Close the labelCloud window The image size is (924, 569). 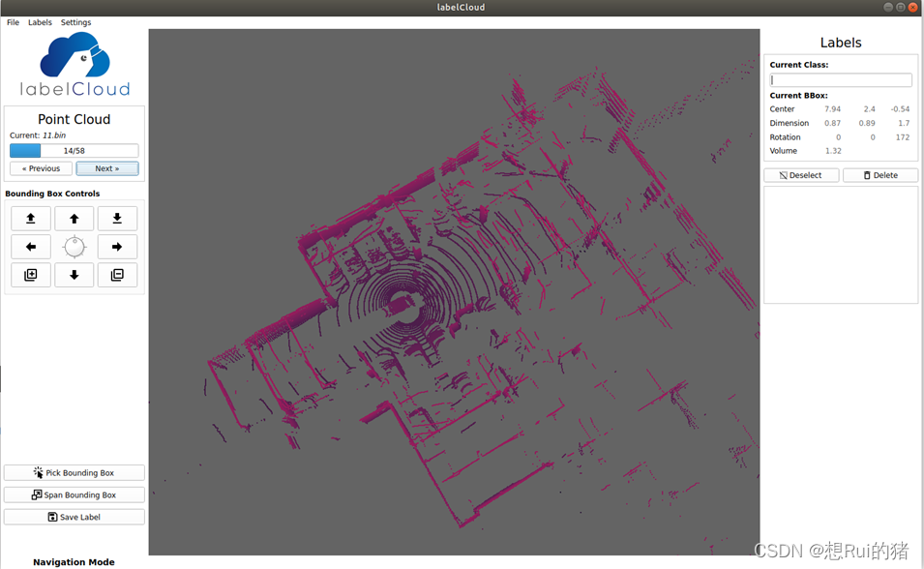pos(913,7)
